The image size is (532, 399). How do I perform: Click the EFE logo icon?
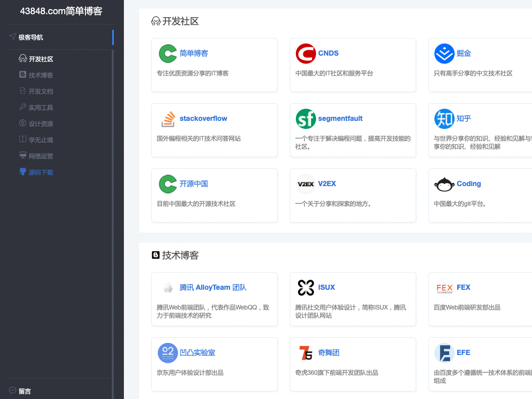coord(444,352)
